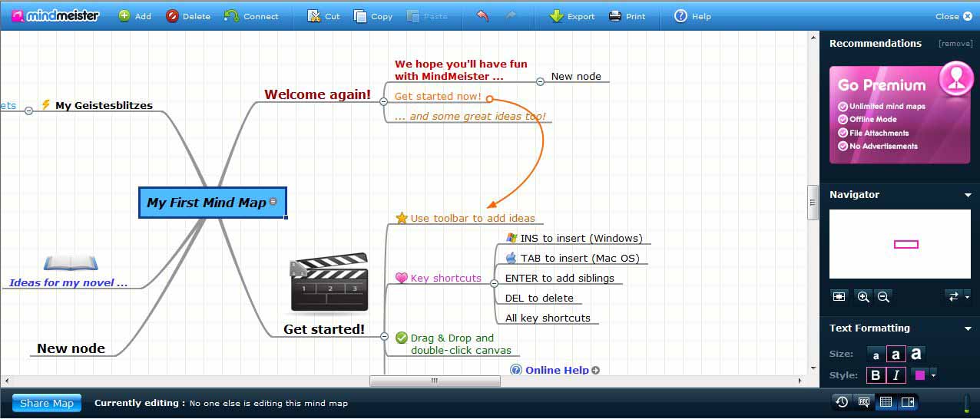Screen dimensions: 980x419
Task: Click the arrow icon next to Online Help
Action: tap(595, 370)
